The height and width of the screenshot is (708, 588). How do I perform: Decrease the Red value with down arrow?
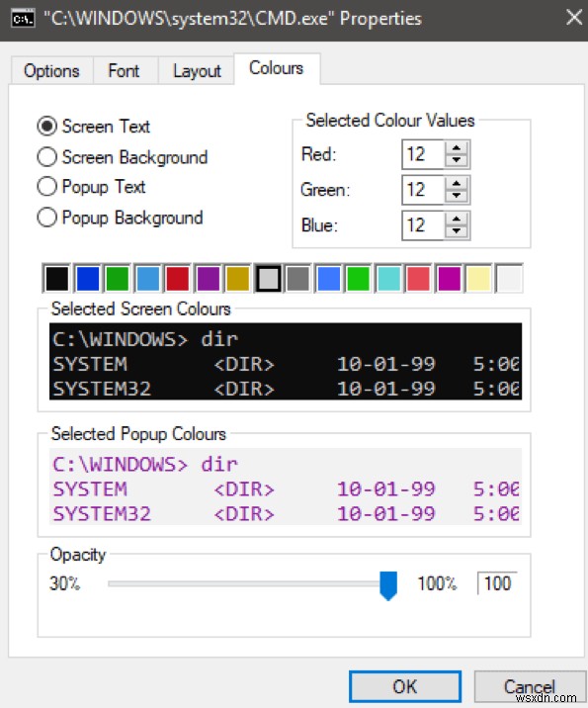pos(457,160)
